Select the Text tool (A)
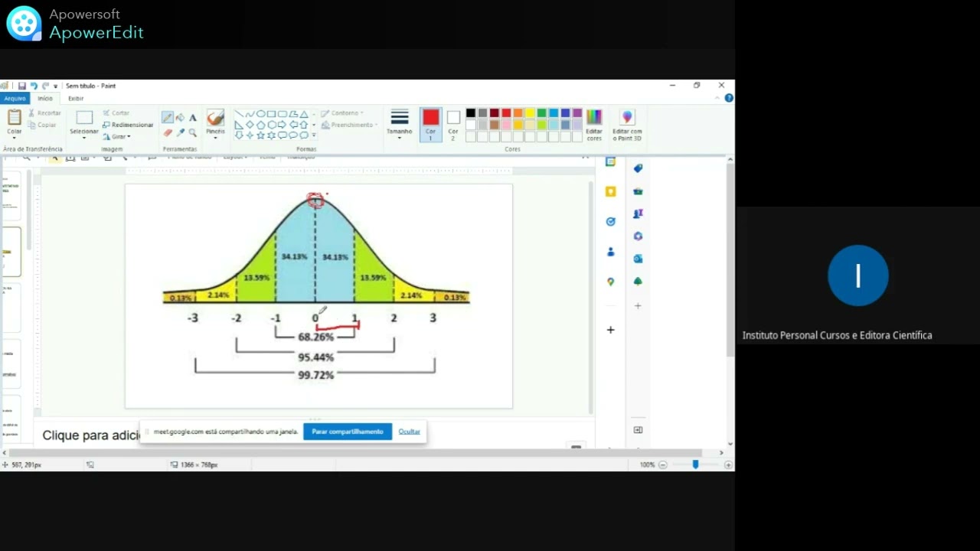The image size is (980, 551). pos(193,118)
